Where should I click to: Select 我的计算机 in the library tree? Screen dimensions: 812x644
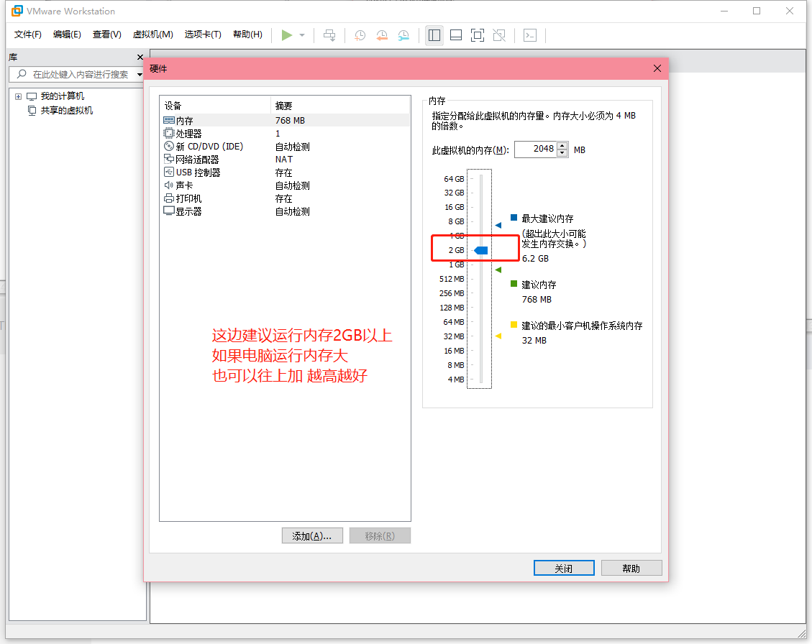point(62,96)
